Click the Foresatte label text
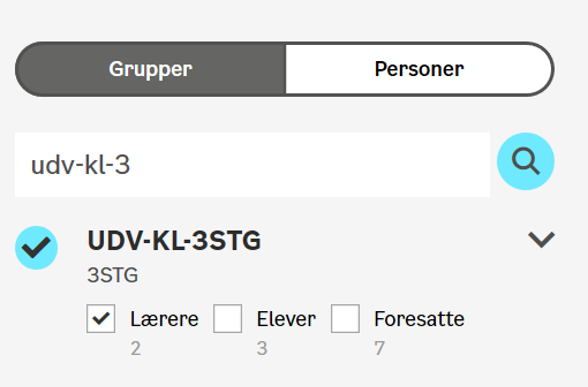The height and width of the screenshot is (387, 588). 419,319
